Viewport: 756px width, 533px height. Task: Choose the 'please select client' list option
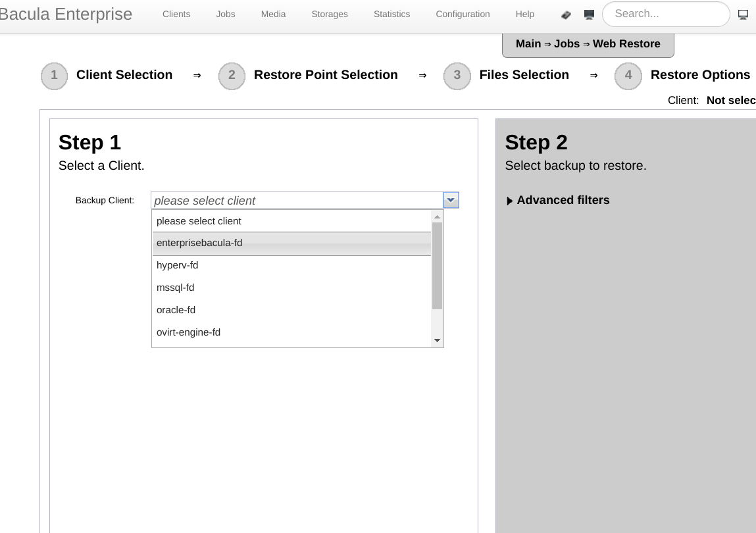click(291, 221)
